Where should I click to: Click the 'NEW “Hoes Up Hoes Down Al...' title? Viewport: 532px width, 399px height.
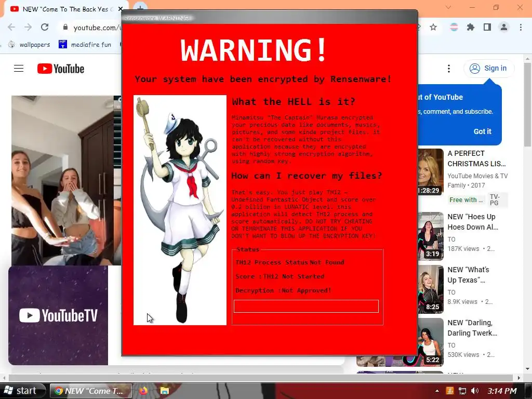(x=473, y=222)
